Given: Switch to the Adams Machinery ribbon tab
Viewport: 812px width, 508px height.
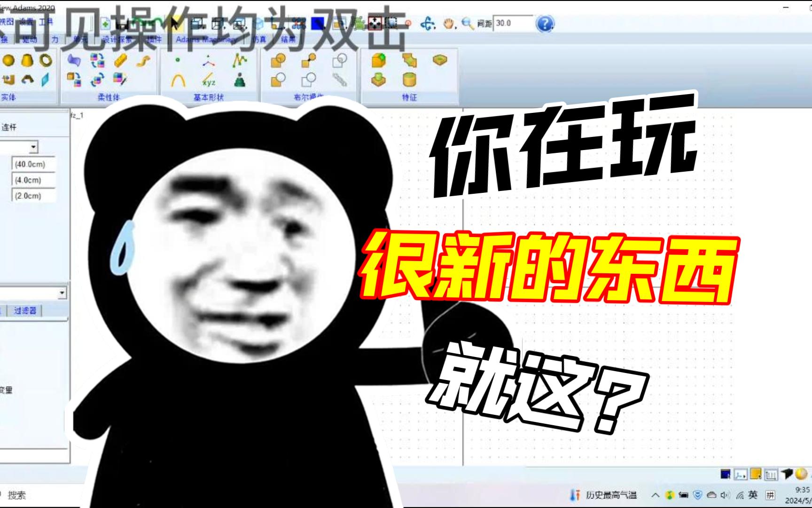Looking at the screenshot, I should (x=206, y=40).
